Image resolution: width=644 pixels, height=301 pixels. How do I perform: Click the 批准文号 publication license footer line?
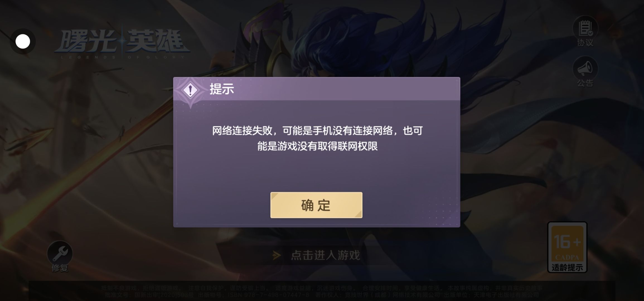(x=322, y=295)
